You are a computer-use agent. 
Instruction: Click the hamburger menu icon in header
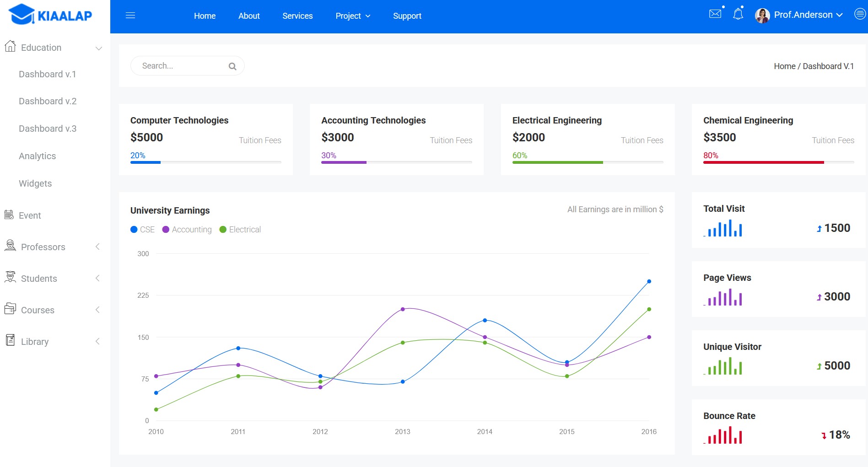(130, 16)
